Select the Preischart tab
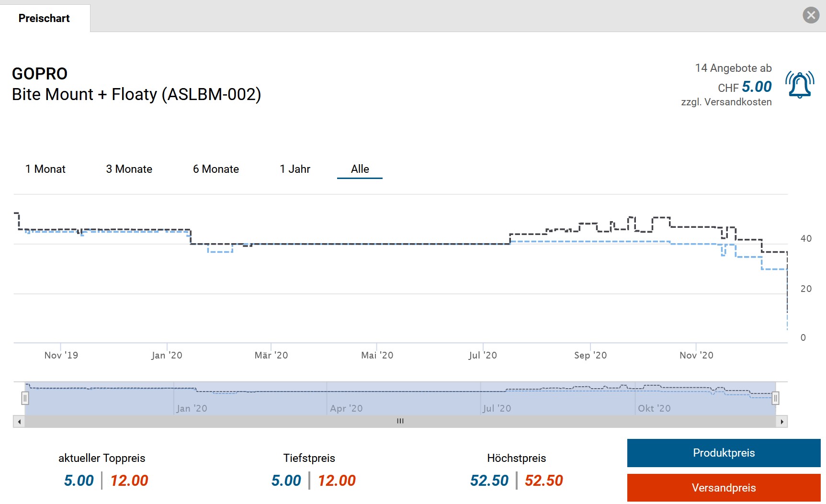The height and width of the screenshot is (504, 826). (x=45, y=18)
